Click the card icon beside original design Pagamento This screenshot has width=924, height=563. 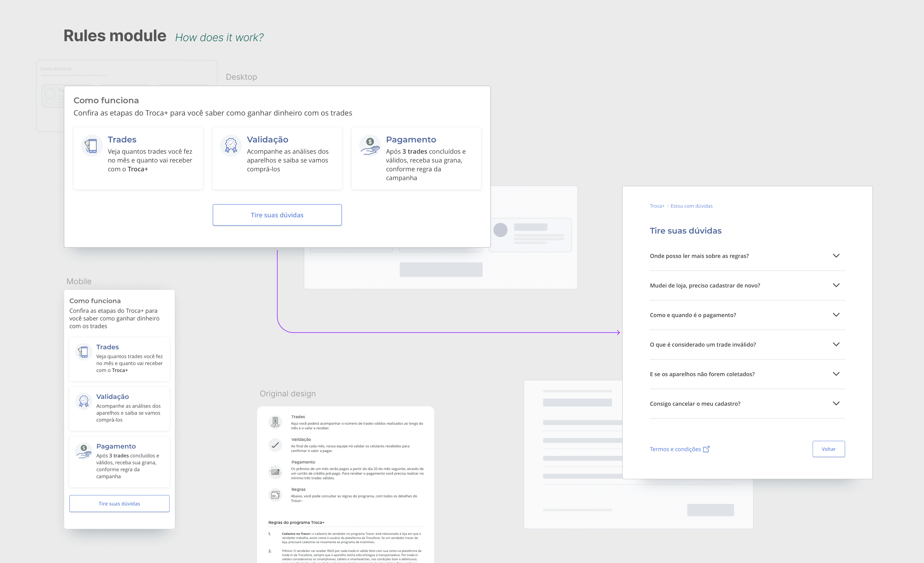pos(275,472)
